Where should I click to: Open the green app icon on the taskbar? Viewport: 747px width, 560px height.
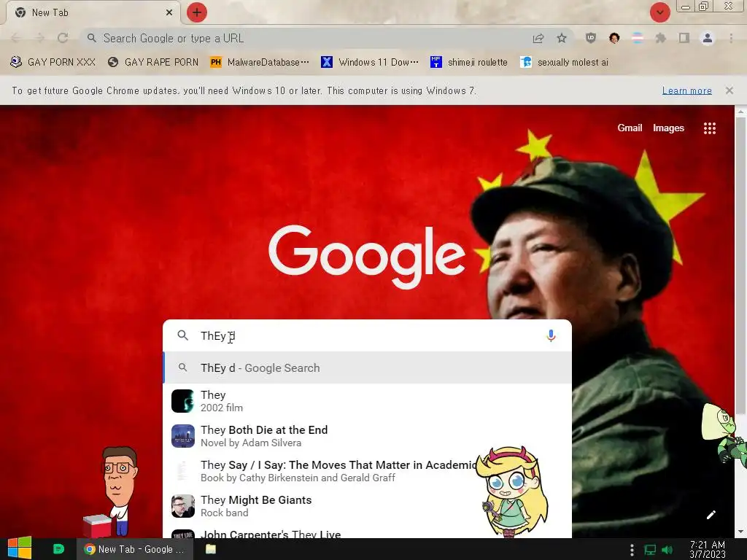[x=58, y=549]
